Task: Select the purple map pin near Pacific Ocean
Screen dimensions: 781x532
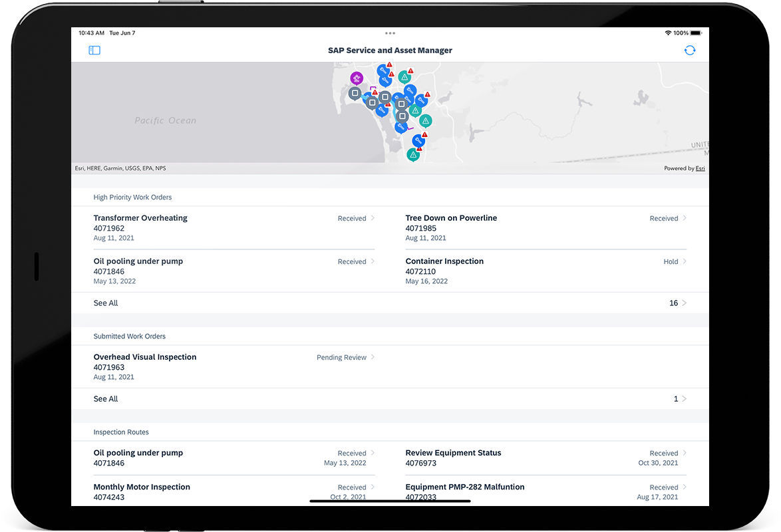Action: pyautogui.click(x=357, y=78)
